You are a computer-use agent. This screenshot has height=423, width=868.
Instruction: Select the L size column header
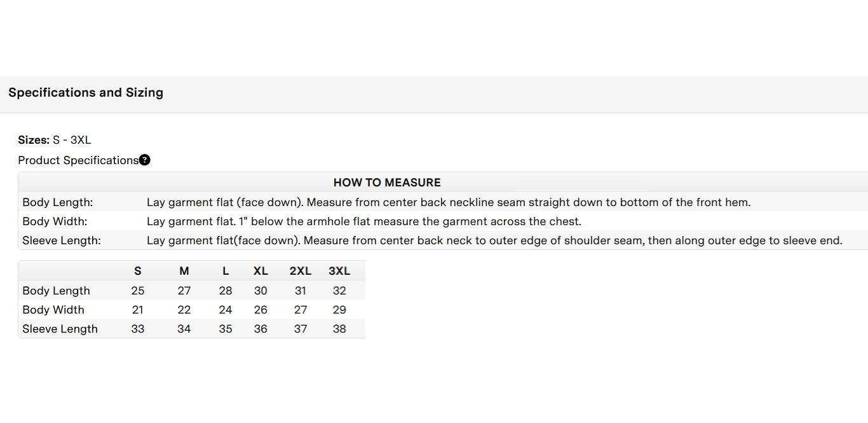click(226, 271)
